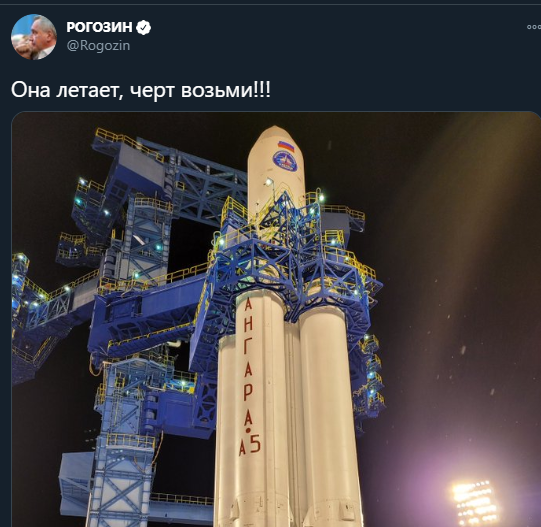Open the tweet's three-dot more options menu

point(534,27)
